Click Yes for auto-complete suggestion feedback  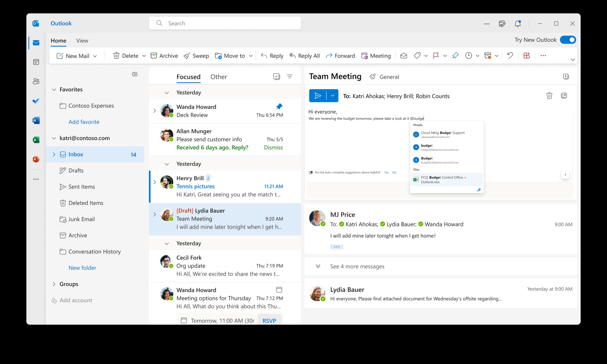click(x=386, y=172)
